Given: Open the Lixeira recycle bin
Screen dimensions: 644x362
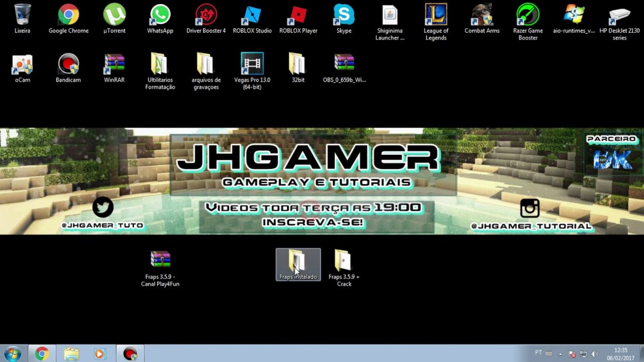Looking at the screenshot, I should tap(22, 19).
